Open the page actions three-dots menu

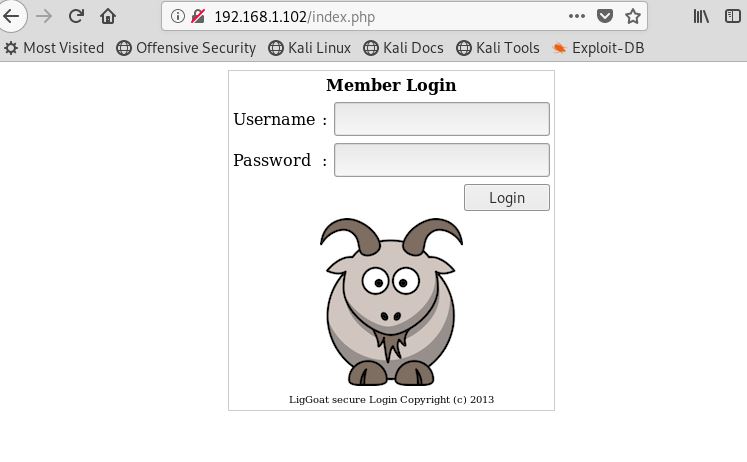point(576,16)
